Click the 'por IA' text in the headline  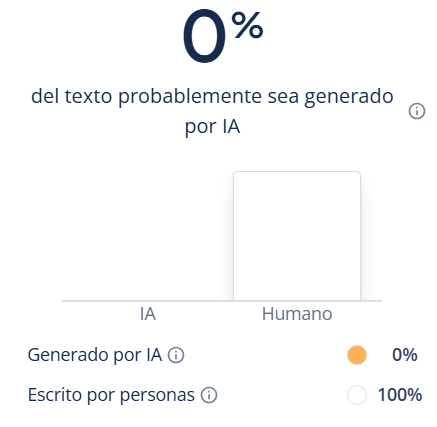212,126
